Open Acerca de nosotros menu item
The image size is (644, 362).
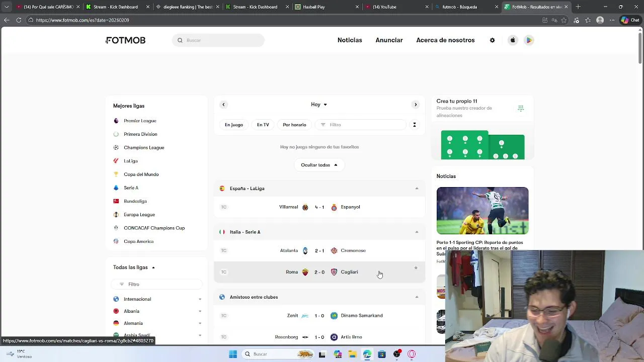click(445, 40)
